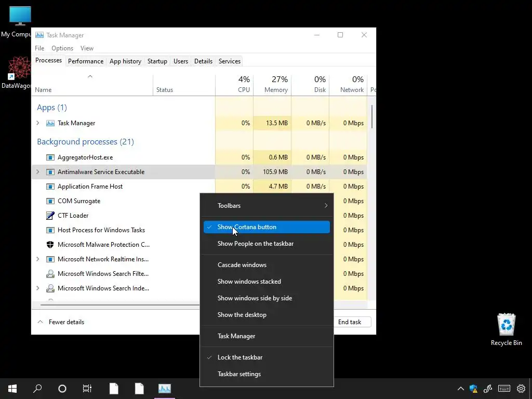532x399 pixels.
Task: Sort by the Memory column header
Action: coord(272,85)
